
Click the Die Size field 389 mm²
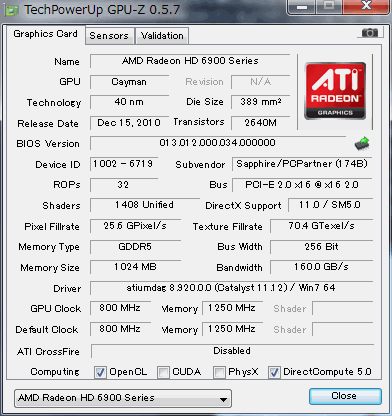tap(261, 102)
